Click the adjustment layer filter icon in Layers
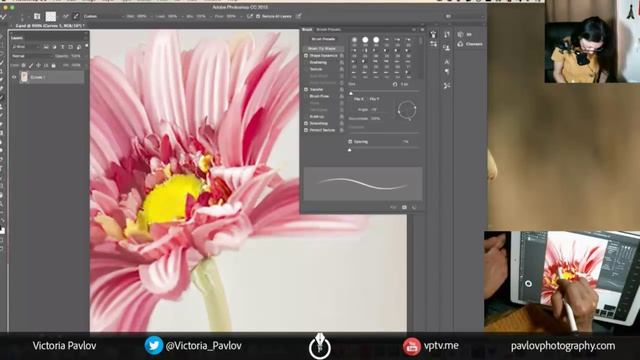The width and height of the screenshot is (640, 360). pos(54,47)
